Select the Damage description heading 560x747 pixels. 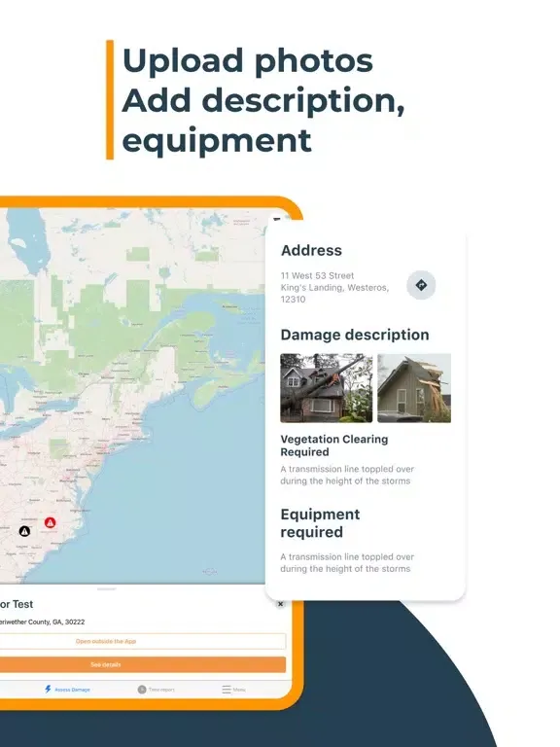point(355,335)
